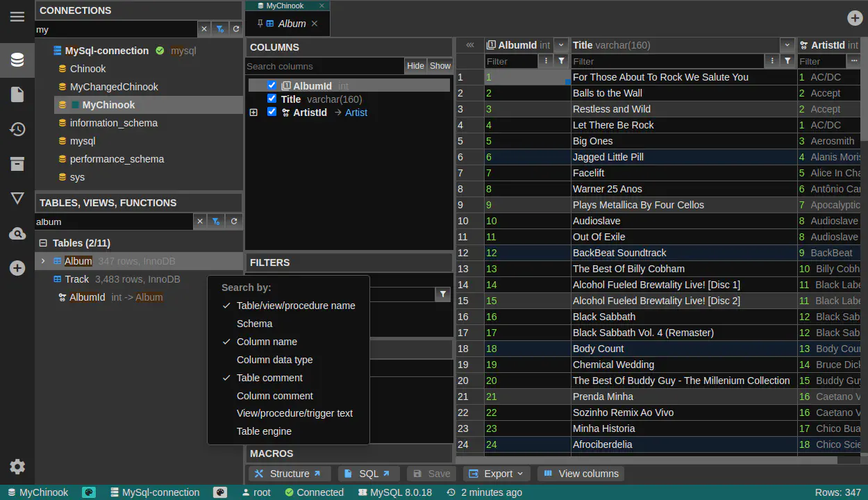This screenshot has width=868, height=500.
Task: Open the Structure button
Action: 288,474
